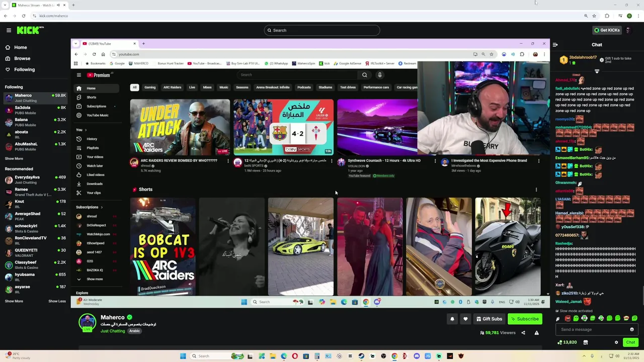Open the share icon beside viewer count

(x=523, y=332)
